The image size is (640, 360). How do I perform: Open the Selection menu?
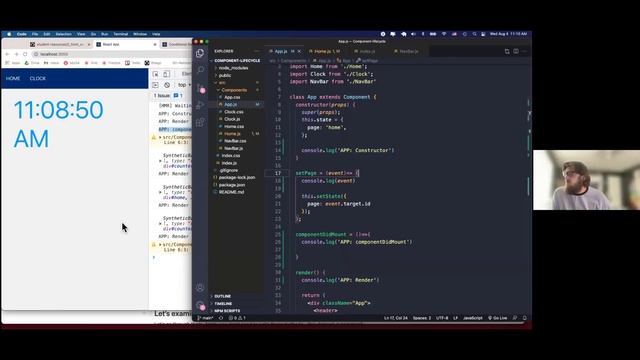pos(63,34)
